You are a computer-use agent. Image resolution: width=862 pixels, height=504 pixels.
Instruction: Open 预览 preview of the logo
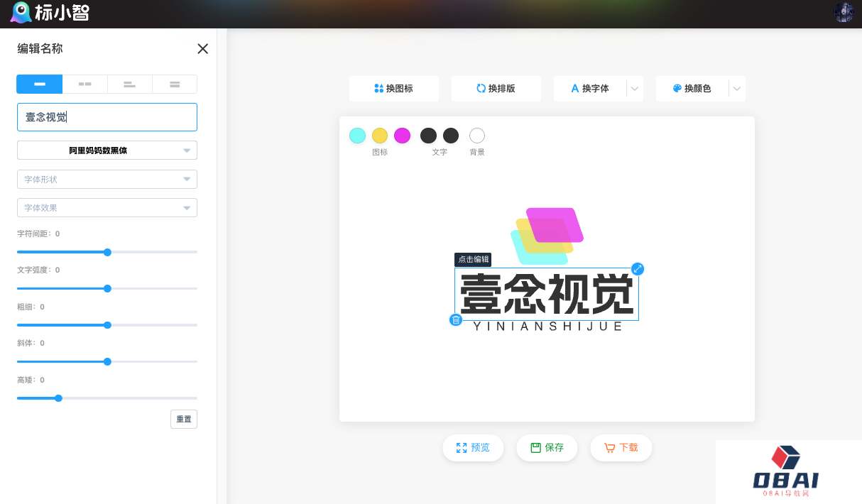click(473, 448)
